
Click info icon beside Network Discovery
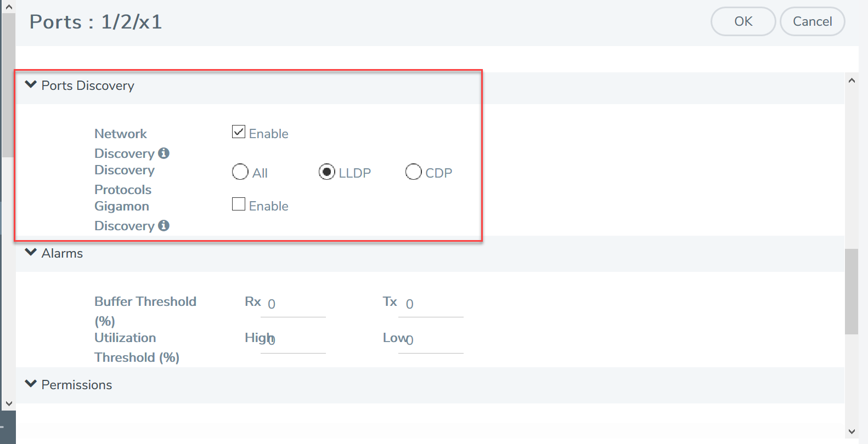click(x=164, y=153)
